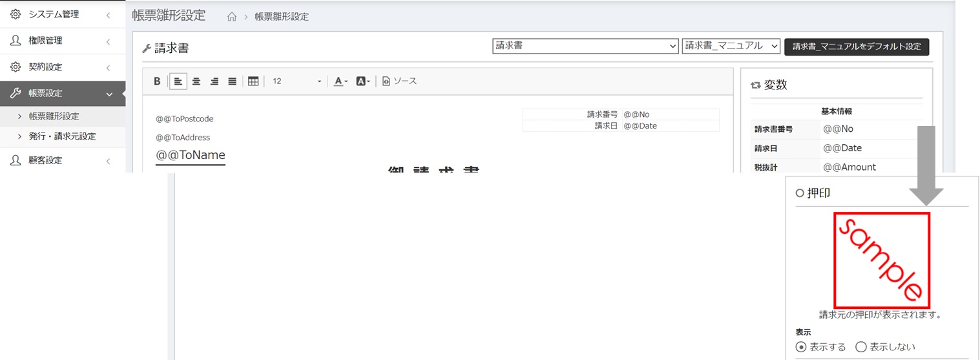Expand the システム管理 sidebar menu
This screenshot has width=980, height=360.
pos(62,14)
